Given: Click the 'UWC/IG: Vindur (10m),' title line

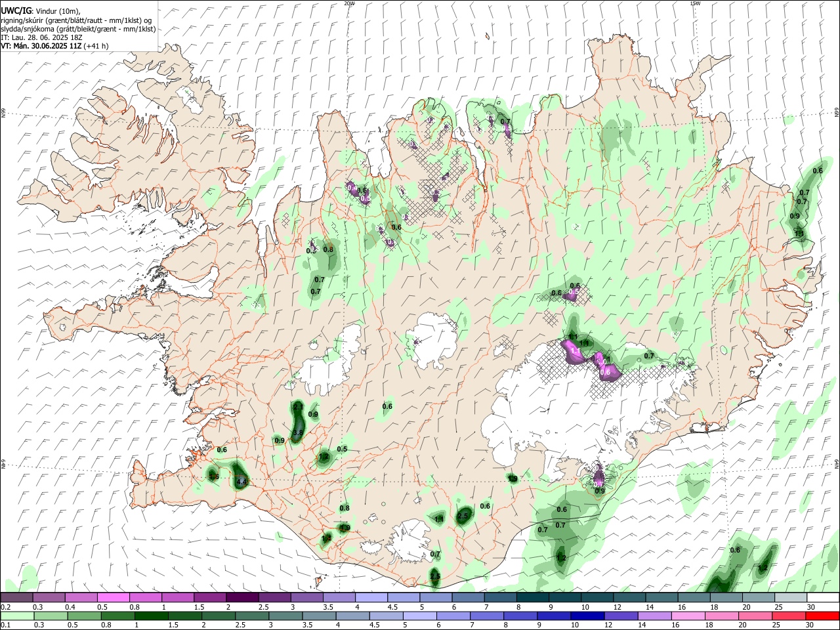Looking at the screenshot, I should click(40, 10).
